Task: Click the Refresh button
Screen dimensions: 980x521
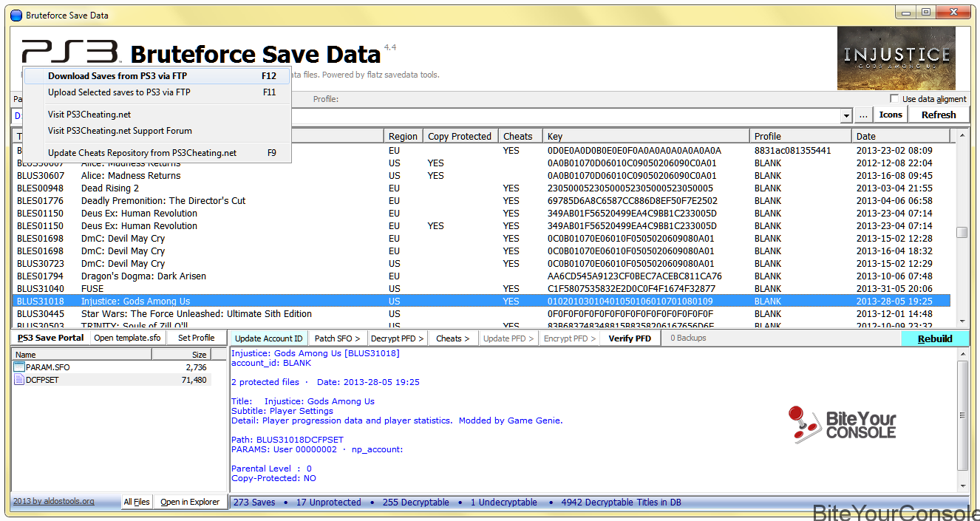Action: 939,115
